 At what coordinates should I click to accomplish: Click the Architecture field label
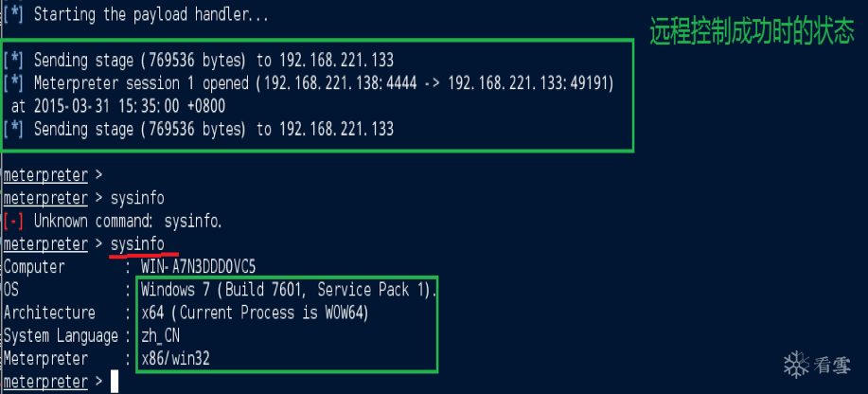coord(49,313)
